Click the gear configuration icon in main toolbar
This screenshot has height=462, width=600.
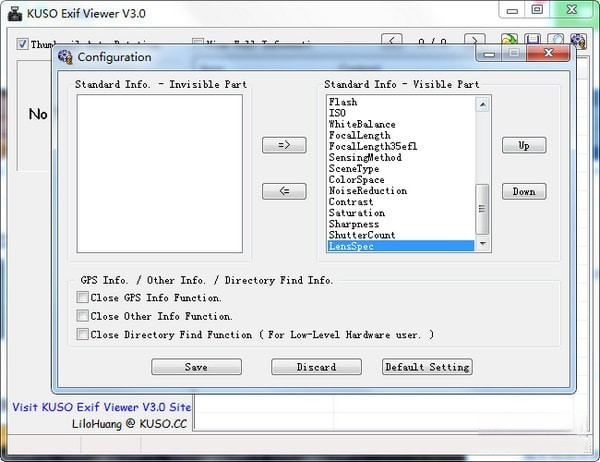pos(578,41)
